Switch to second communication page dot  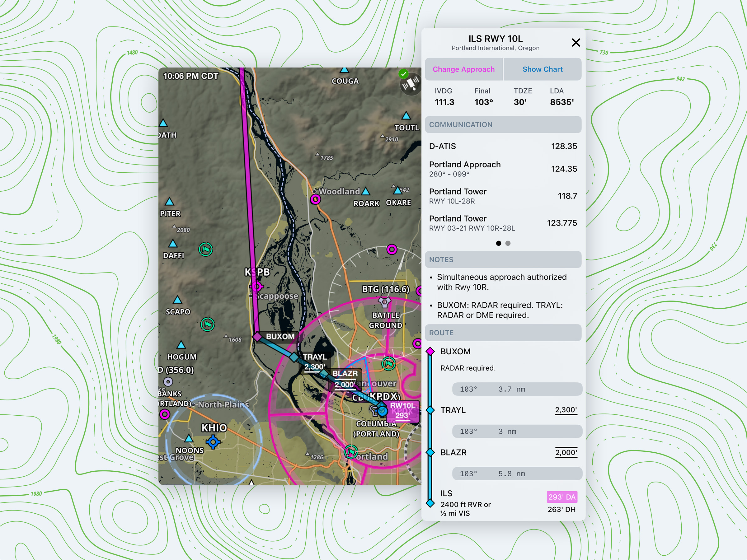click(508, 243)
